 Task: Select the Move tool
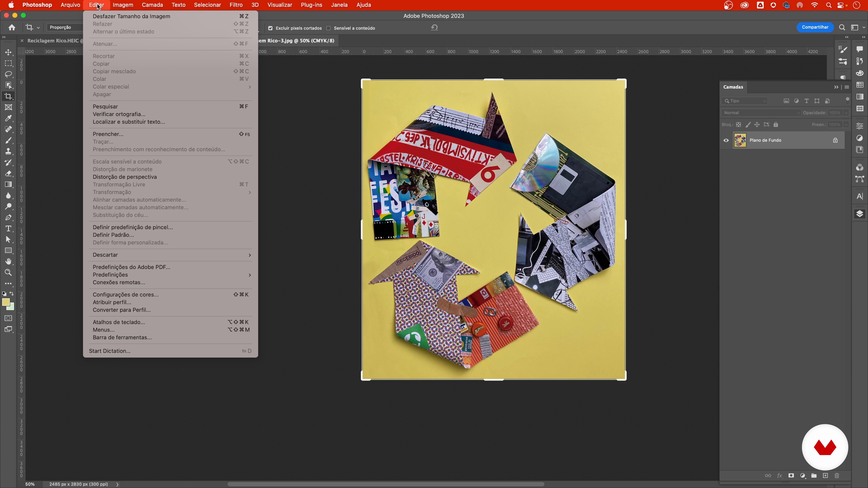8,52
